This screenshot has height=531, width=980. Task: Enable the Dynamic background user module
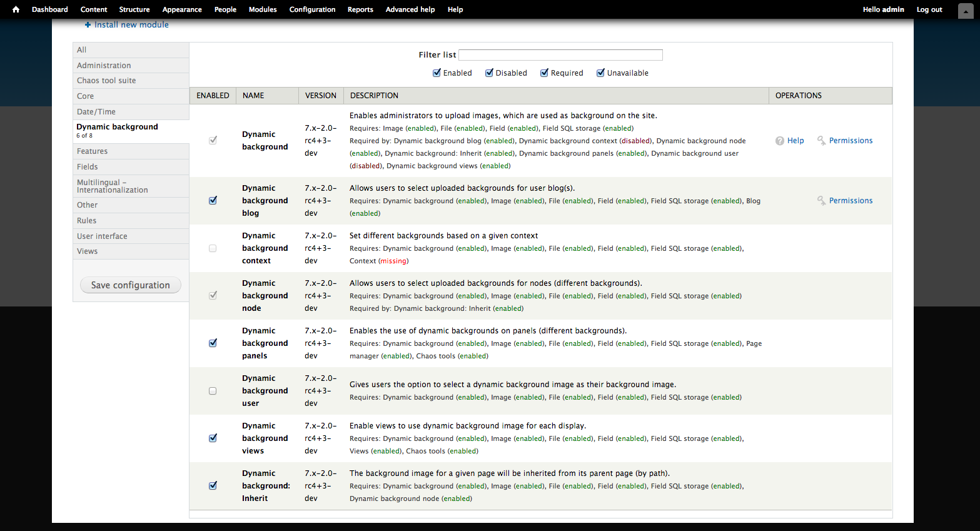pos(213,391)
